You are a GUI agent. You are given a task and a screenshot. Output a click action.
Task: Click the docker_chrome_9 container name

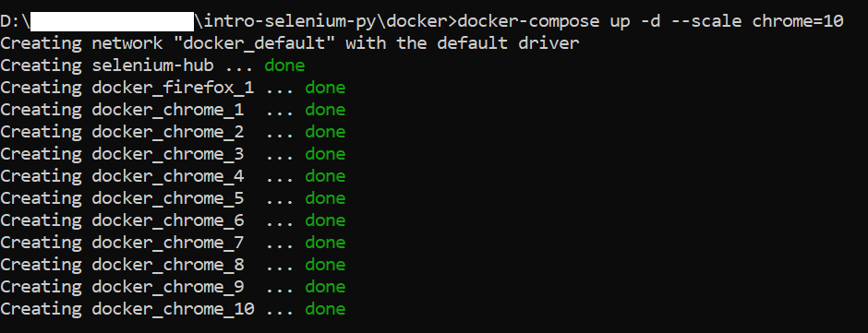[x=168, y=287]
